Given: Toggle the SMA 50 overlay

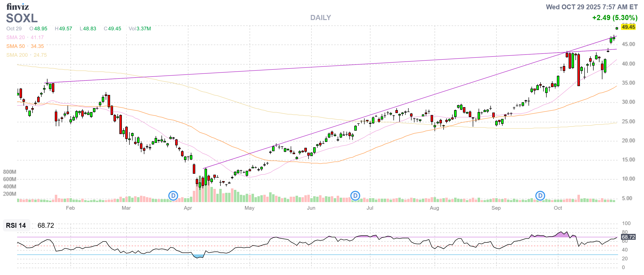Looking at the screenshot, I should tap(15, 46).
